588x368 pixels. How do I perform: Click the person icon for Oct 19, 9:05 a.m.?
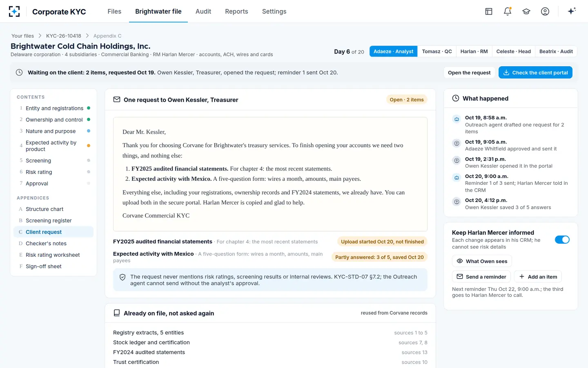[x=457, y=143]
